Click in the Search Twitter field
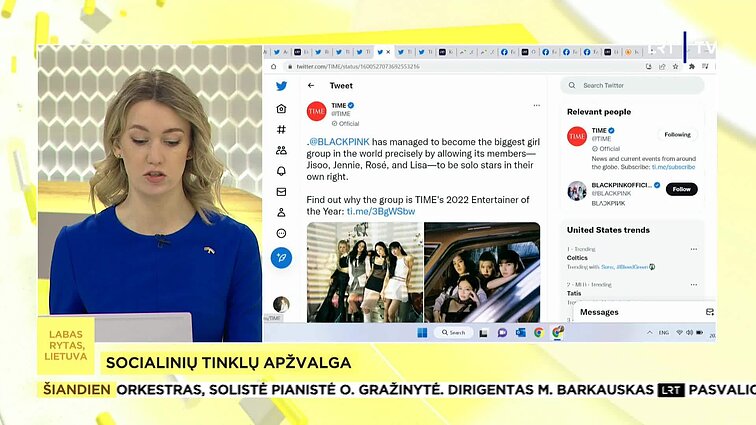The image size is (756, 425). [632, 85]
